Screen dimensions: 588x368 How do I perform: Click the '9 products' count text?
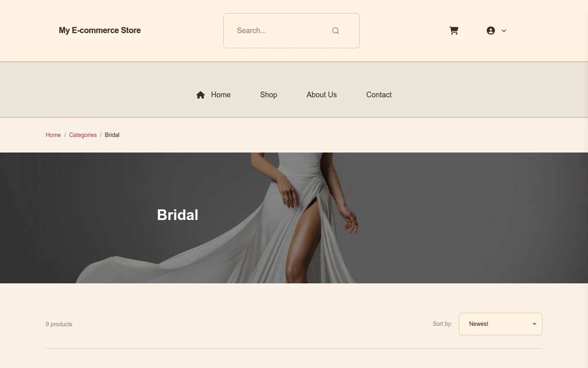click(59, 324)
